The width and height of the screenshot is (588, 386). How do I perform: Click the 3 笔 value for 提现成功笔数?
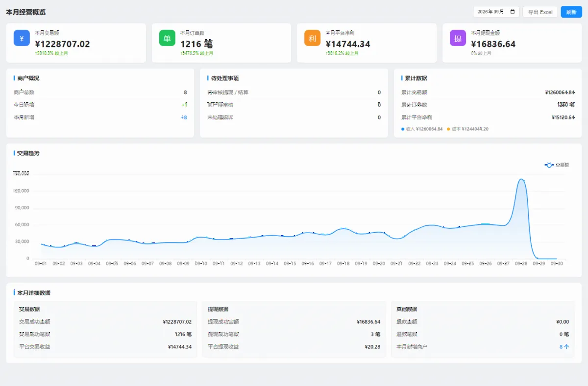[375, 334]
